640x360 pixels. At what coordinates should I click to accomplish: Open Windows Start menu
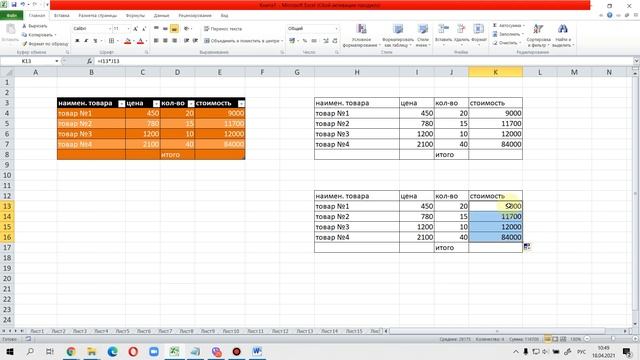[x=10, y=351]
